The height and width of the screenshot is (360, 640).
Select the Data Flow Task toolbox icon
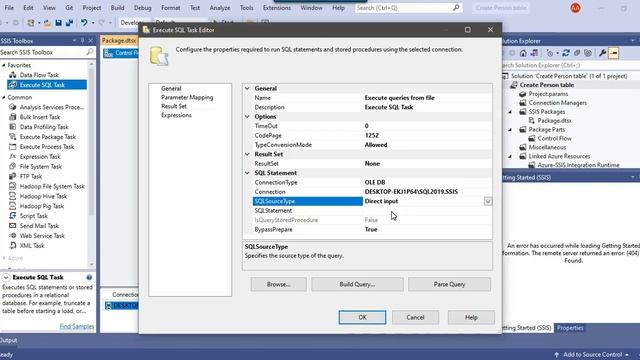[x=13, y=75]
